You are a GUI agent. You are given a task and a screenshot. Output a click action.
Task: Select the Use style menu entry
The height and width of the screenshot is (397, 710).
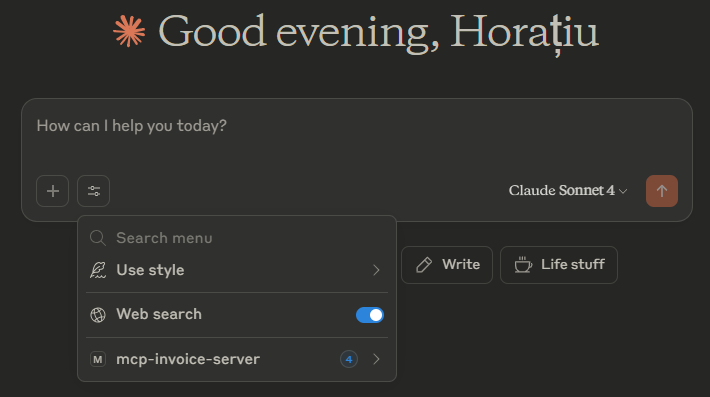pyautogui.click(x=237, y=270)
